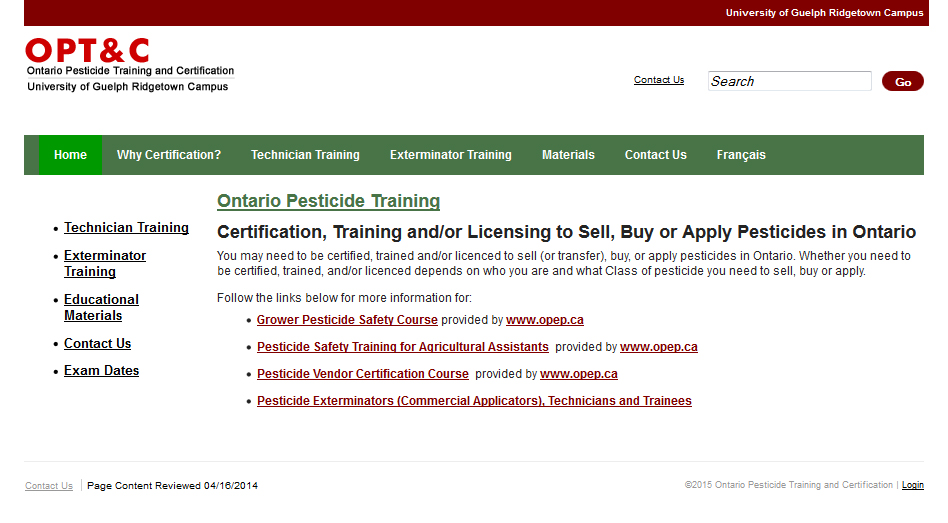Open Grower Pesticide Safety Course link
The image size is (948, 523).
coord(347,320)
